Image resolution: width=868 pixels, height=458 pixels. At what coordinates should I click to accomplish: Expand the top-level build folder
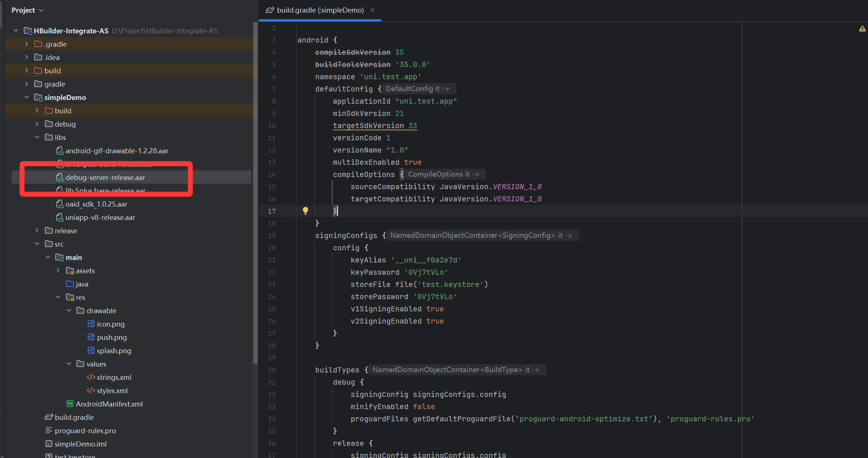[x=26, y=70]
